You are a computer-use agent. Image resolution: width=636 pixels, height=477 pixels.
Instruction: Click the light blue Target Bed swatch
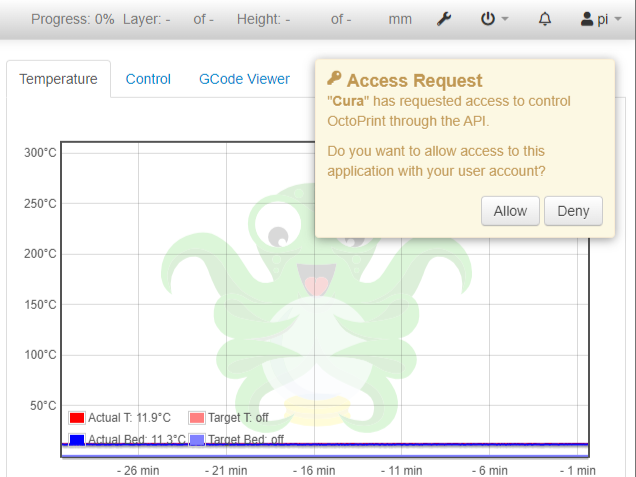(x=197, y=440)
